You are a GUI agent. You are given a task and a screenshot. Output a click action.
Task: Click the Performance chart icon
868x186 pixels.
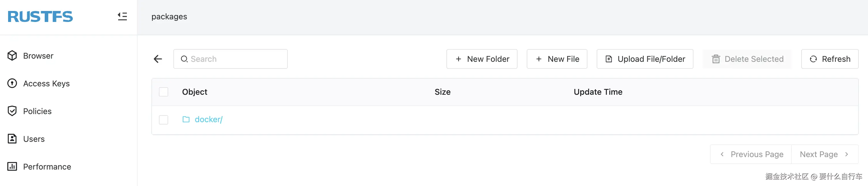click(12, 166)
